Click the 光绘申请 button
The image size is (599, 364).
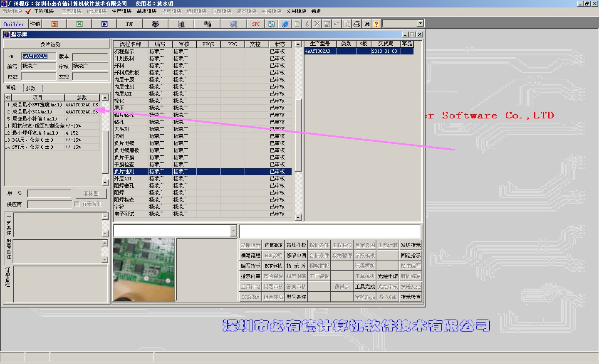(x=388, y=276)
